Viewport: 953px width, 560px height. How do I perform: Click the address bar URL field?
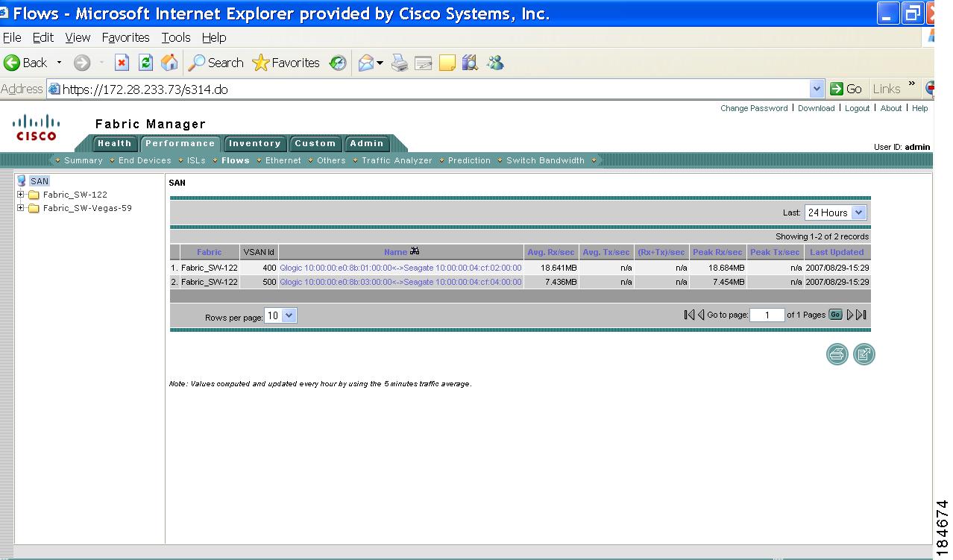428,89
